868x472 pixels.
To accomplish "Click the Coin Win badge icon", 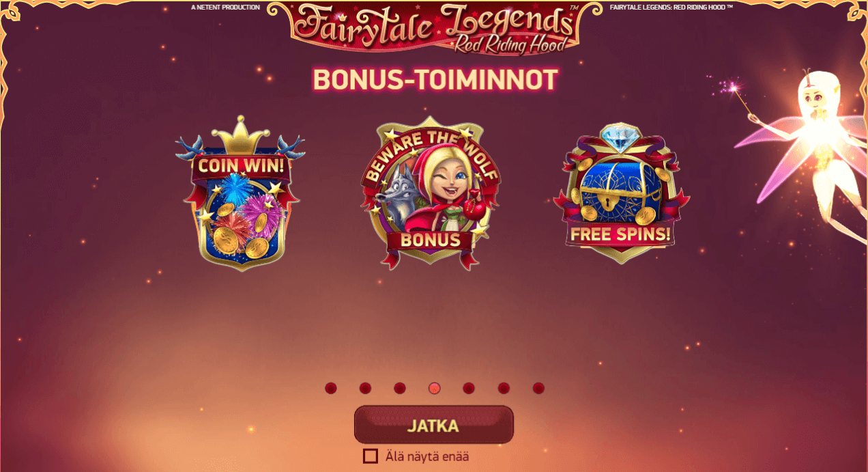I will tap(240, 193).
